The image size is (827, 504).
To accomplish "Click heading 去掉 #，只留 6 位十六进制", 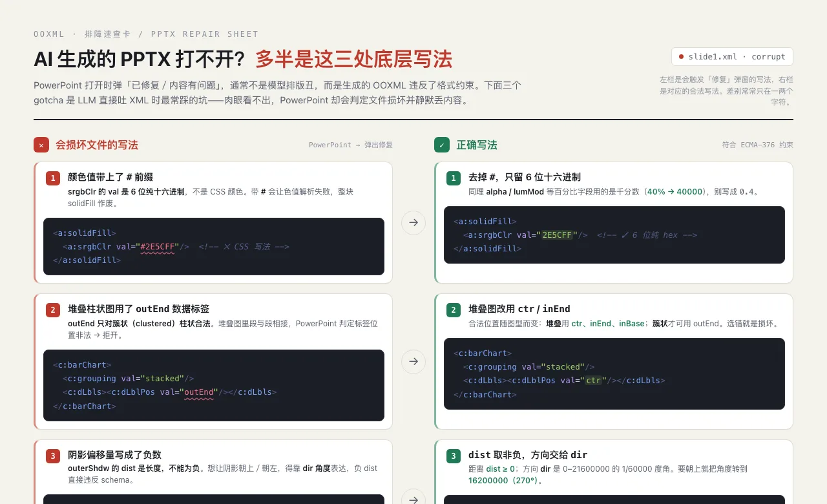I will point(525,177).
